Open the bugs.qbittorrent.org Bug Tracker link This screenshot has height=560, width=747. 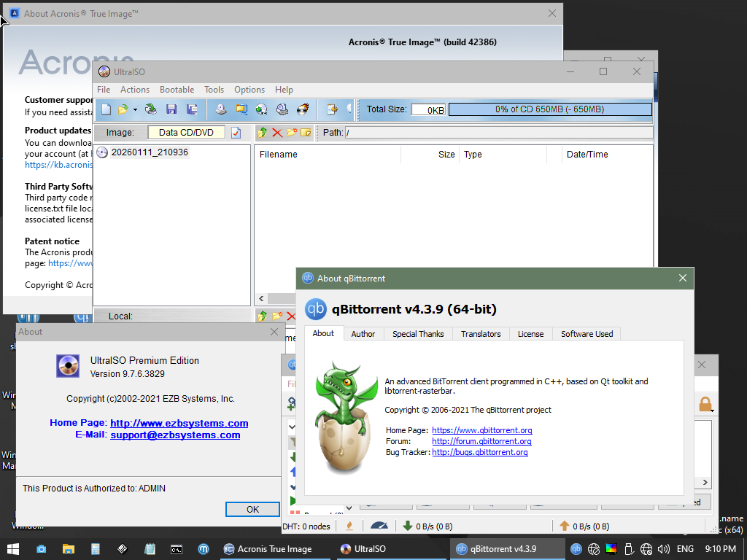coord(479,452)
